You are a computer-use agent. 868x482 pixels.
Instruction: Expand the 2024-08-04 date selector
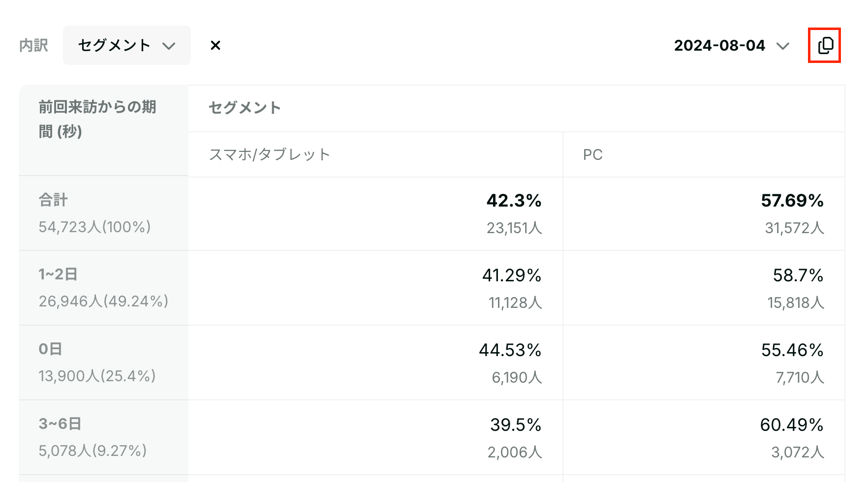(732, 46)
